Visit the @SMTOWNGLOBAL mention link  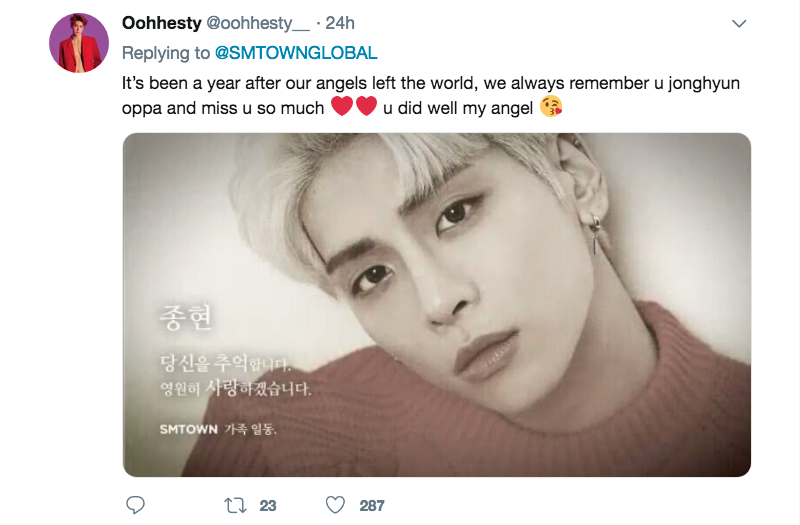click(x=296, y=53)
